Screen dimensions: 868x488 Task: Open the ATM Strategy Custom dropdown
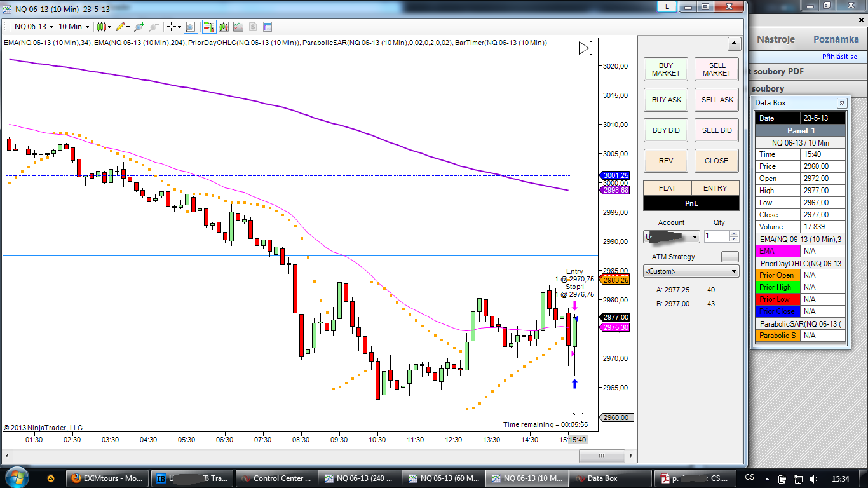691,271
